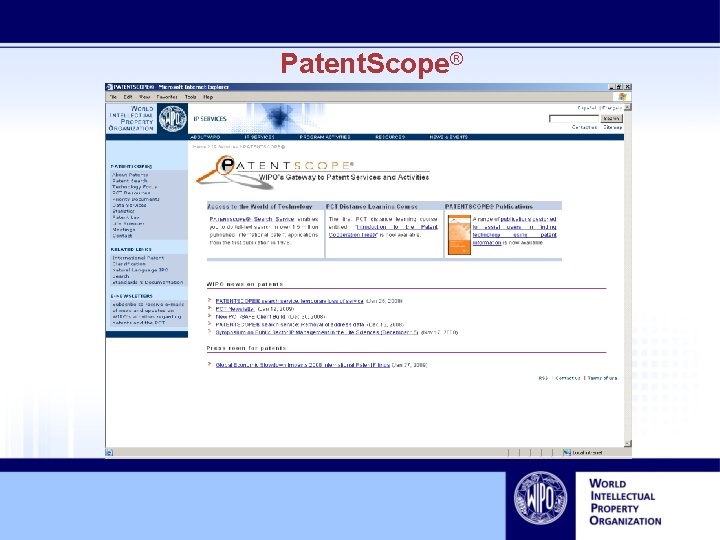720x540 pixels.
Task: Select the NEWS & EVENTS navigation tab
Action: pos(449,137)
